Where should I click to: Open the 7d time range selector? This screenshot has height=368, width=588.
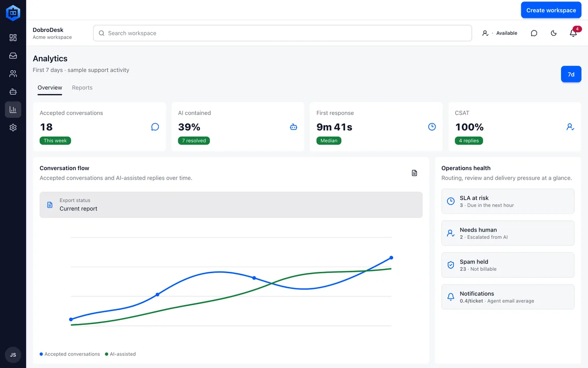point(571,74)
